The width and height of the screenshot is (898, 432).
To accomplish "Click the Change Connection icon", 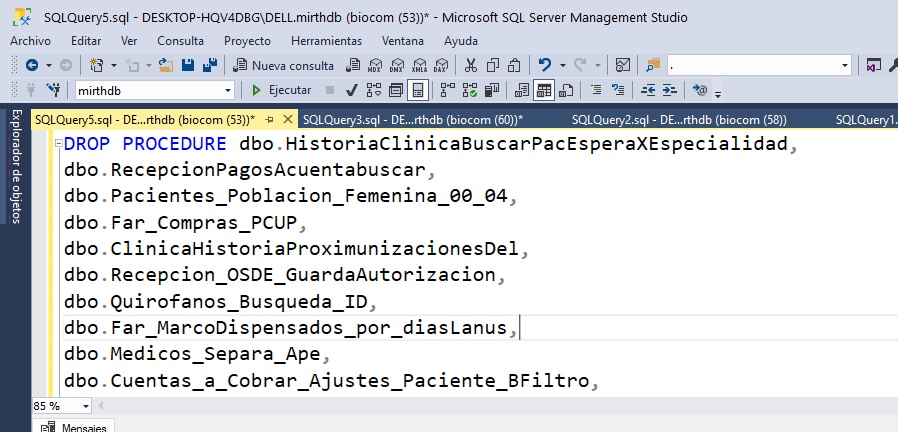I will tap(53, 89).
